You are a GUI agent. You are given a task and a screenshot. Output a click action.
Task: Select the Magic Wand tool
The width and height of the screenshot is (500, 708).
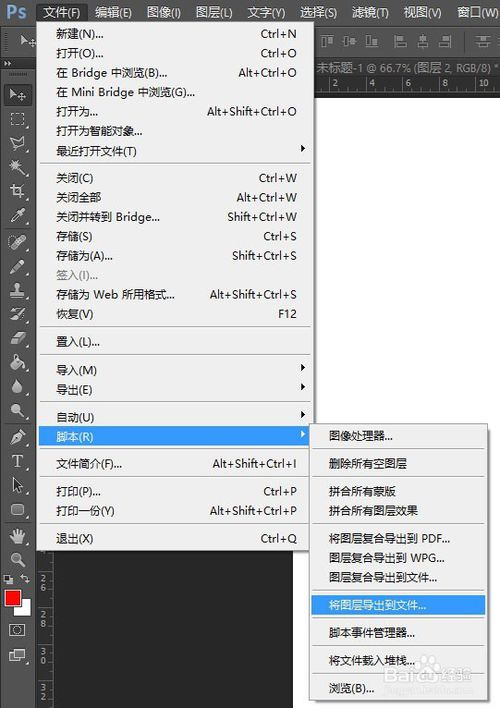18,168
